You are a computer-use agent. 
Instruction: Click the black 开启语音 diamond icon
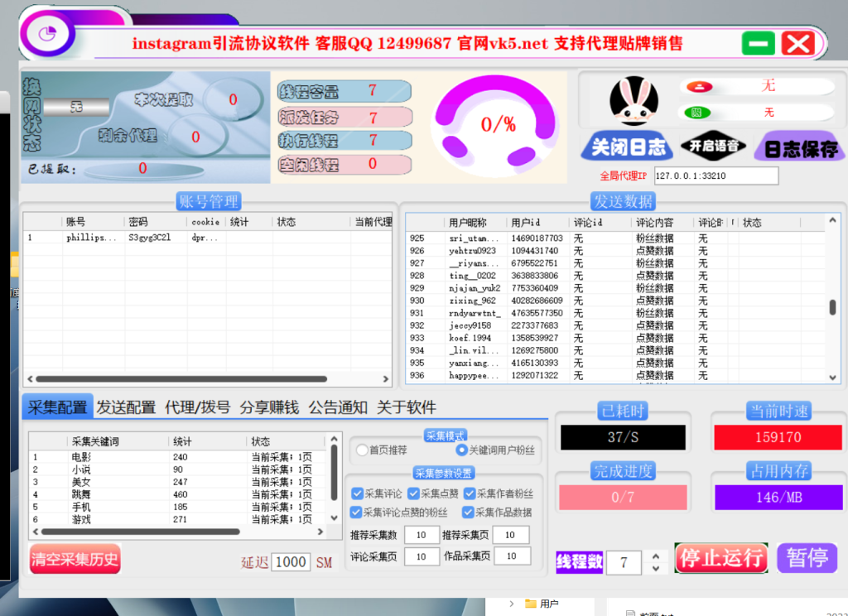click(714, 145)
